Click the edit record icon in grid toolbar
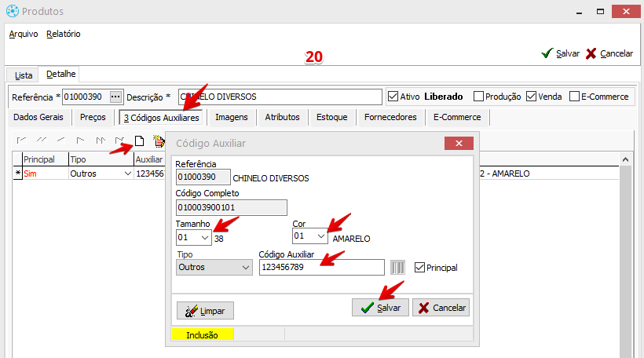This screenshot has width=644, height=358. 159,141
